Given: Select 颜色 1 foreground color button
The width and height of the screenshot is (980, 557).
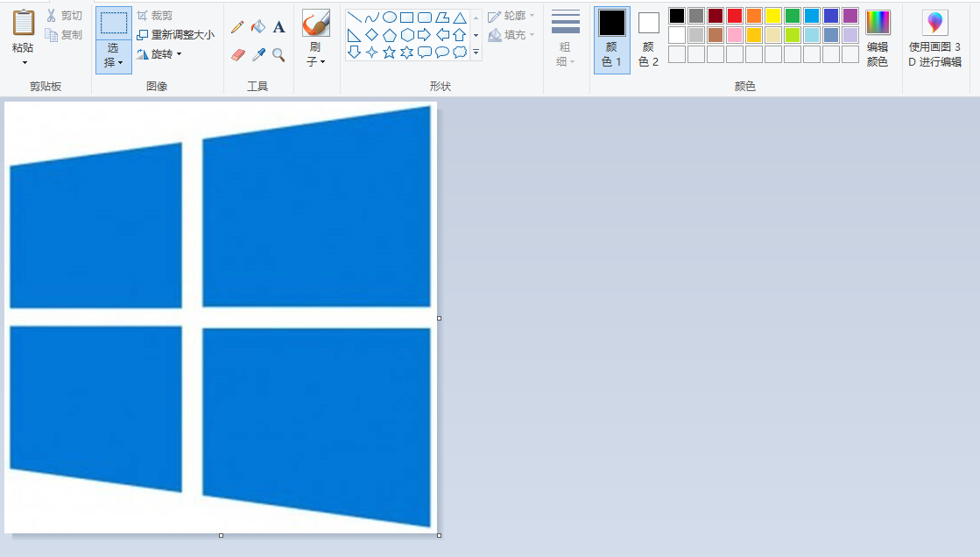Looking at the screenshot, I should 612,40.
